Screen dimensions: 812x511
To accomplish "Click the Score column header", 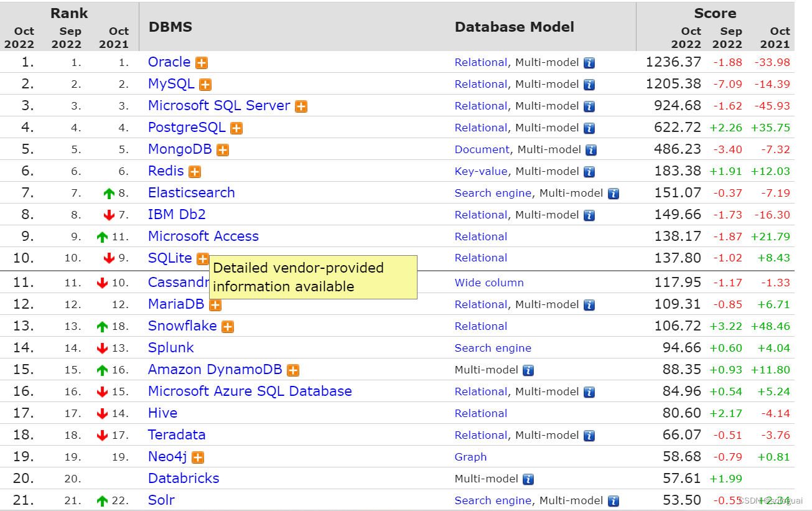I will point(714,13).
